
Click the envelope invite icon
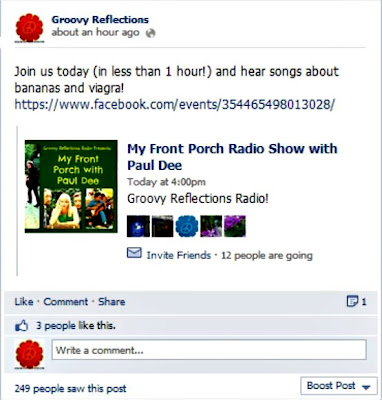coord(134,253)
